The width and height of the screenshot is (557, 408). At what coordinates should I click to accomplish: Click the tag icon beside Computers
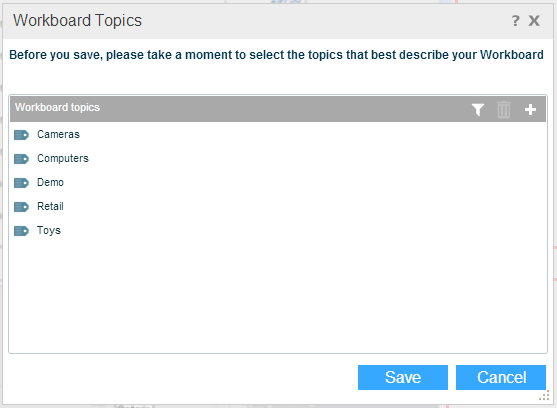point(21,159)
